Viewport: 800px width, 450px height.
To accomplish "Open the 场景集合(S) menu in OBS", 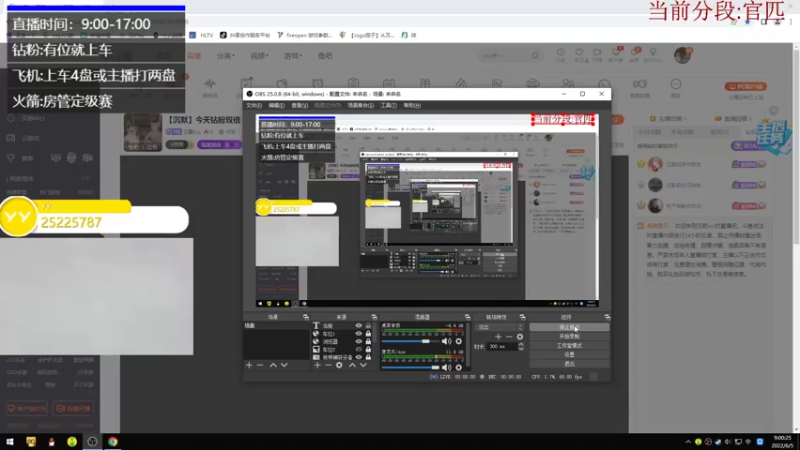I will pyautogui.click(x=360, y=105).
